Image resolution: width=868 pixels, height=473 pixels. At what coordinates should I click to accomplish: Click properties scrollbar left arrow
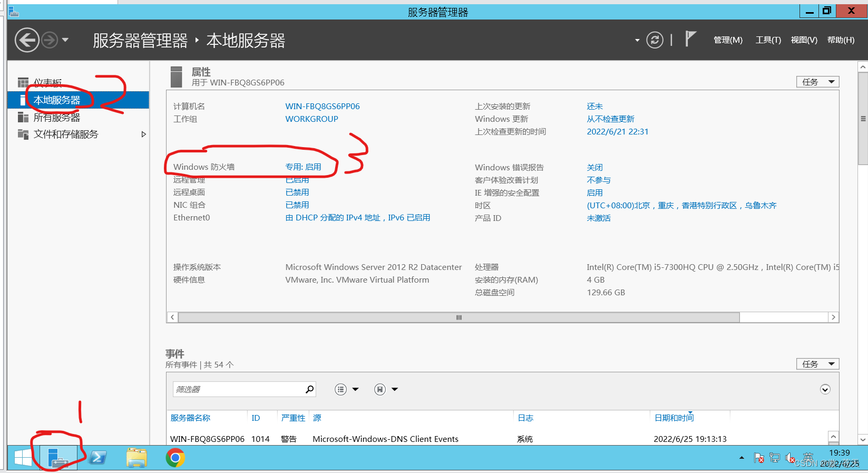pyautogui.click(x=172, y=317)
